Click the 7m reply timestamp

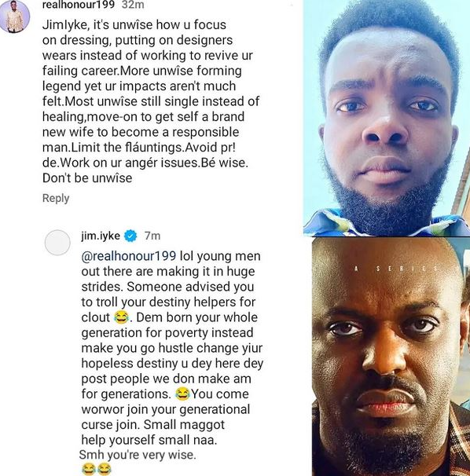152,236
